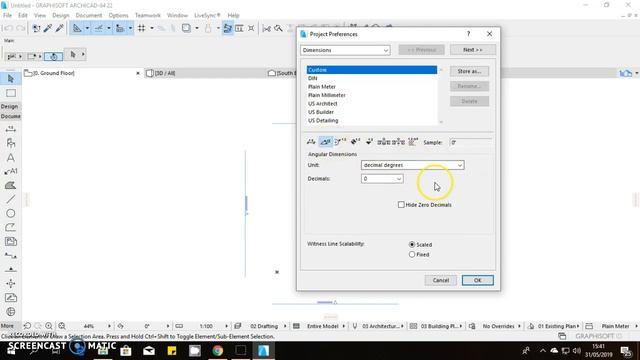The height and width of the screenshot is (360, 640).
Task: Click the zoom-in magnifier in the bottom bar
Action: click(49, 326)
